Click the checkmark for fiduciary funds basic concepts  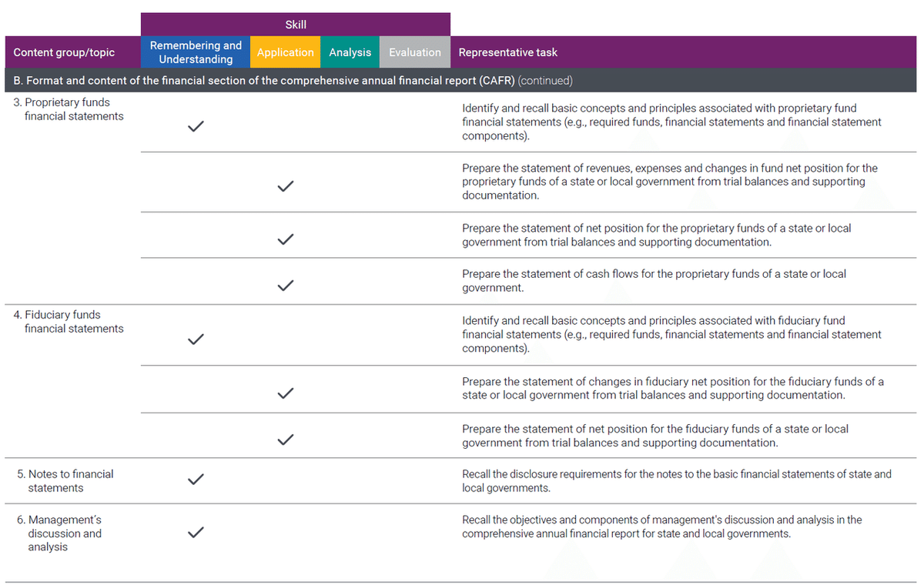coord(196,339)
